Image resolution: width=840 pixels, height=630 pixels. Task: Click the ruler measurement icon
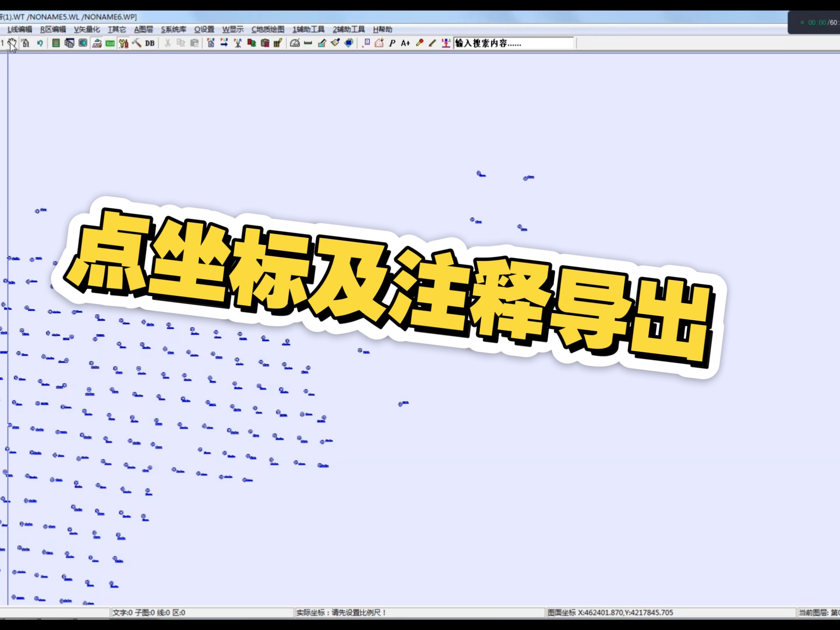tap(307, 43)
